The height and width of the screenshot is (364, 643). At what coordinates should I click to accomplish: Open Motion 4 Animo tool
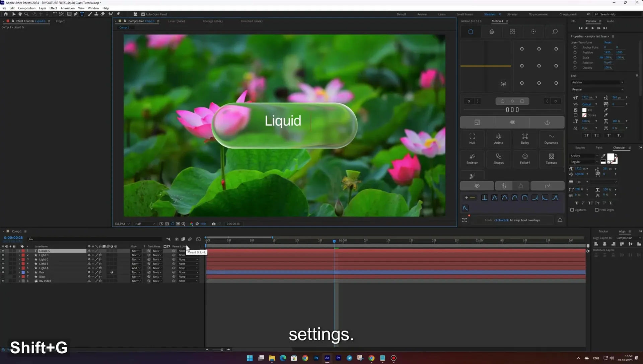(x=498, y=139)
